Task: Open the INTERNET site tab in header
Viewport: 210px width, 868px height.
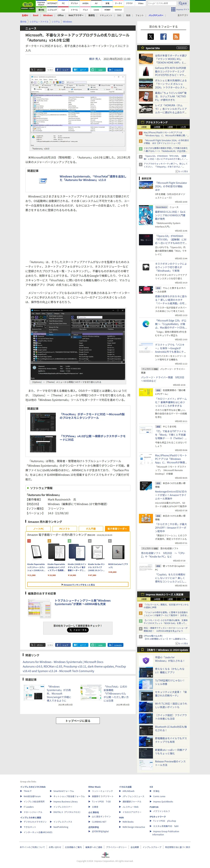Action: (52, 3)
